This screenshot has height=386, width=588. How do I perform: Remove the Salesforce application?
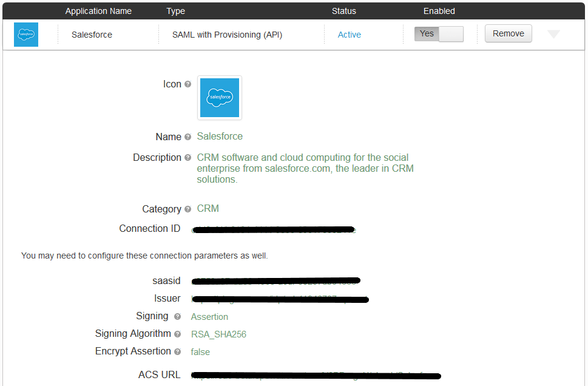click(508, 33)
